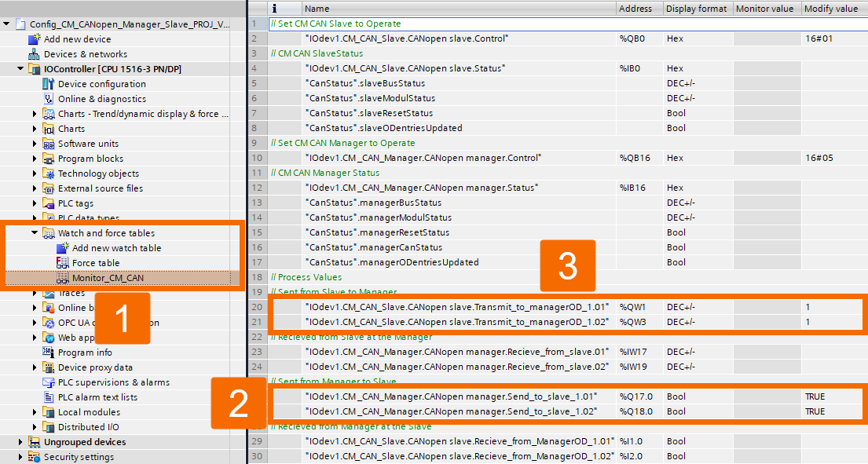Collapse the IOController CPU 1516-3 node
Viewport: 868px width, 464px height.
tap(20, 68)
